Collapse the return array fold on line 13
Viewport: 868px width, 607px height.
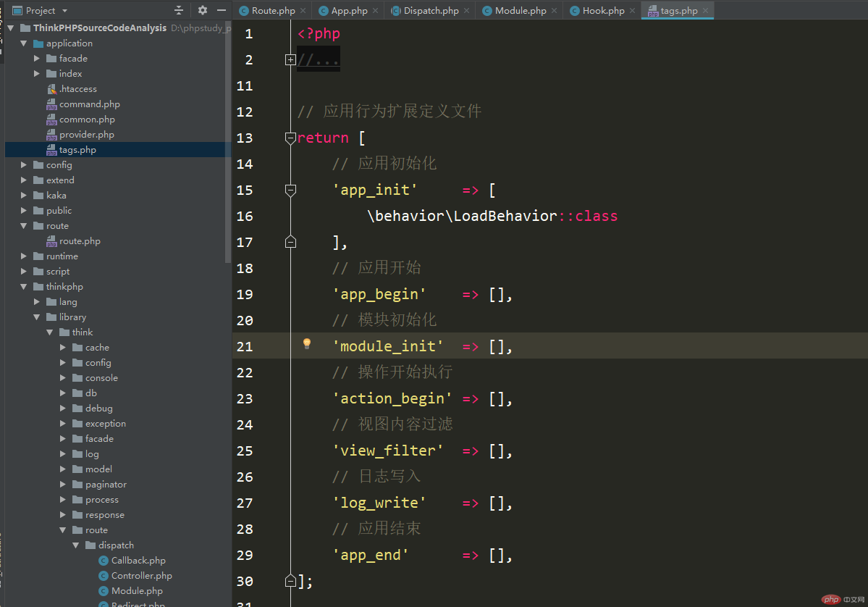(290, 138)
